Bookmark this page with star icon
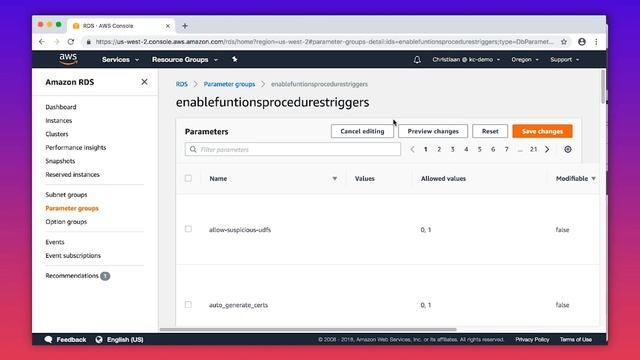Screen dimensions: 640x360 pyautogui.click(x=564, y=42)
